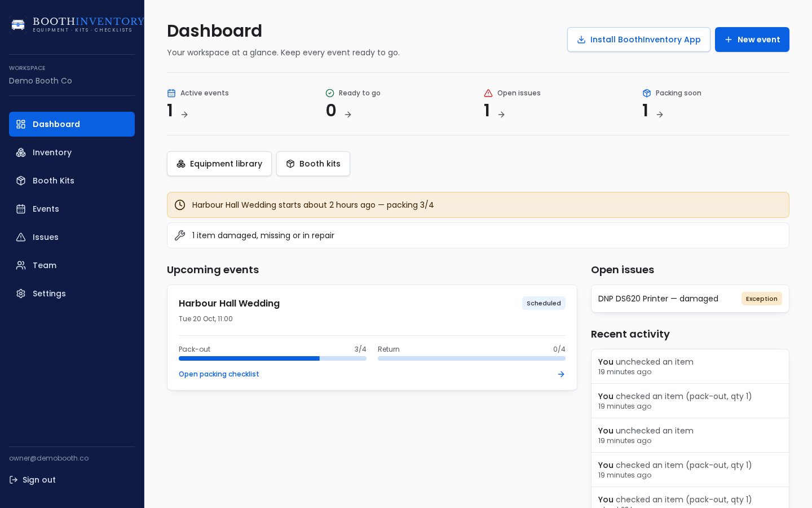Follow the arrow beside Active events count
The image size is (812, 508).
(184, 115)
